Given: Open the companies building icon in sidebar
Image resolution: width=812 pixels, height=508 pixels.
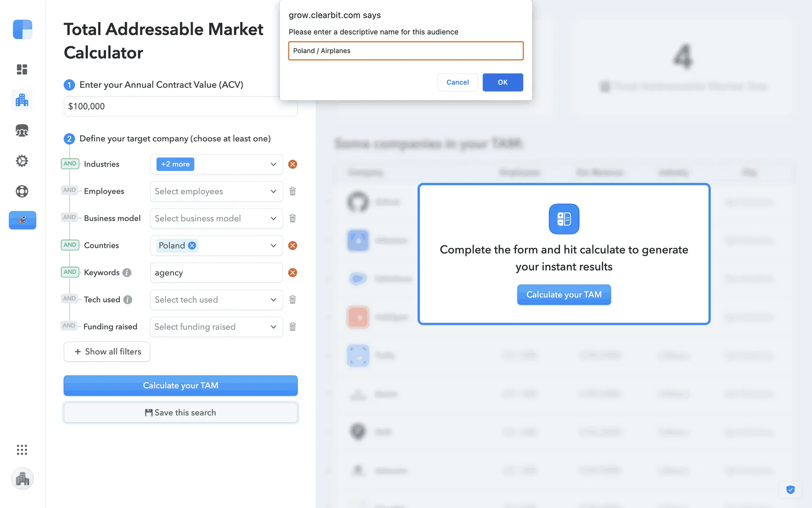Looking at the screenshot, I should click(x=22, y=100).
